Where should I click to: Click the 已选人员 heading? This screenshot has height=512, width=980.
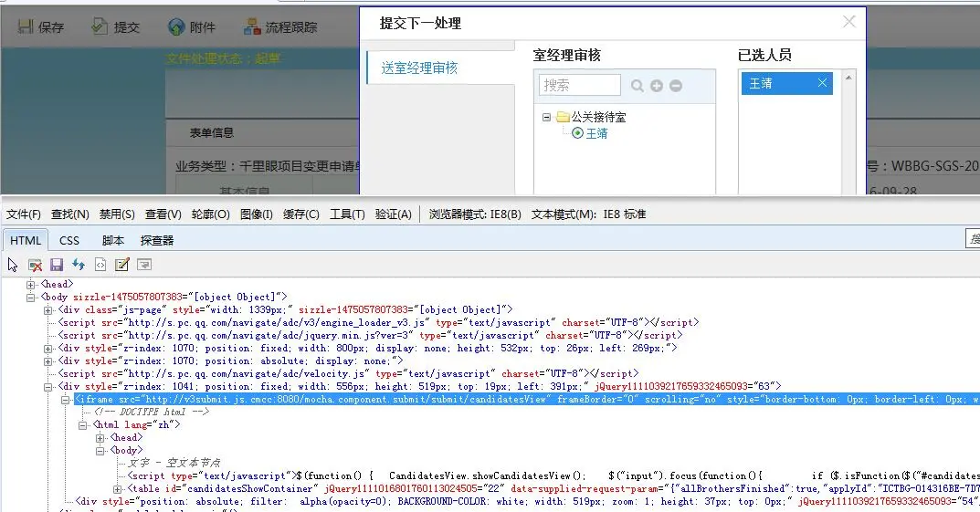[x=765, y=55]
